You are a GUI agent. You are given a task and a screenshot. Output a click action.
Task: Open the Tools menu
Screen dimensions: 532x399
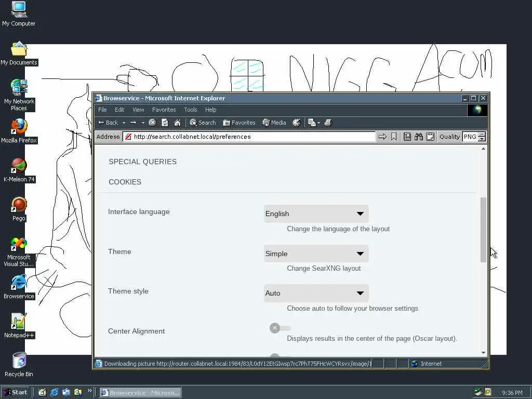tap(191, 110)
